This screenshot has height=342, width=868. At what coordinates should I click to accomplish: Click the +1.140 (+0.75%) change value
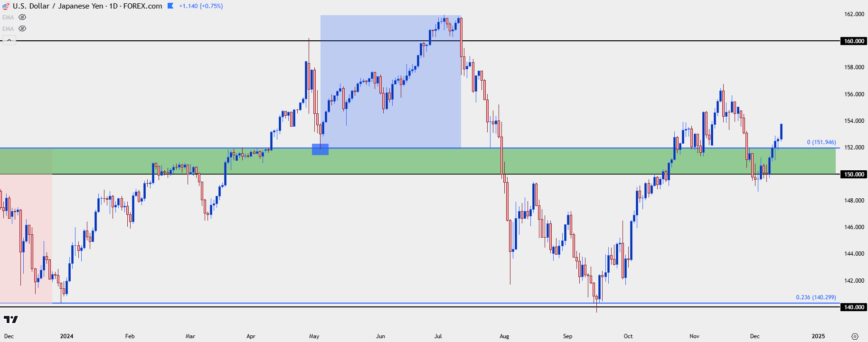pyautogui.click(x=201, y=6)
